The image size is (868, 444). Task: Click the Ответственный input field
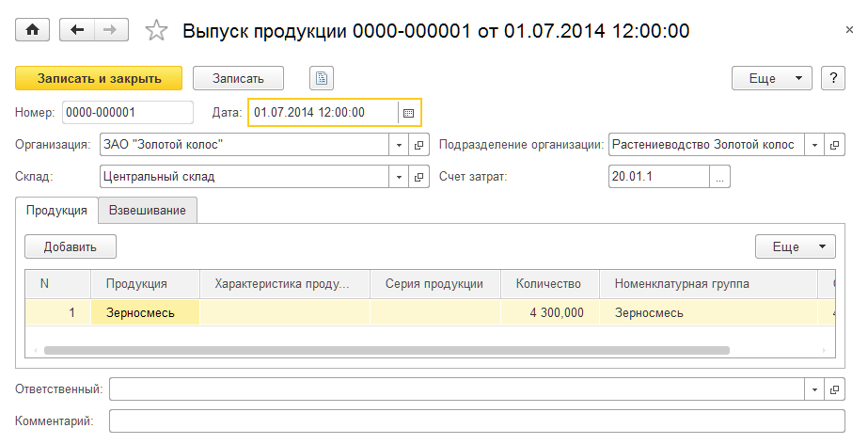457,389
